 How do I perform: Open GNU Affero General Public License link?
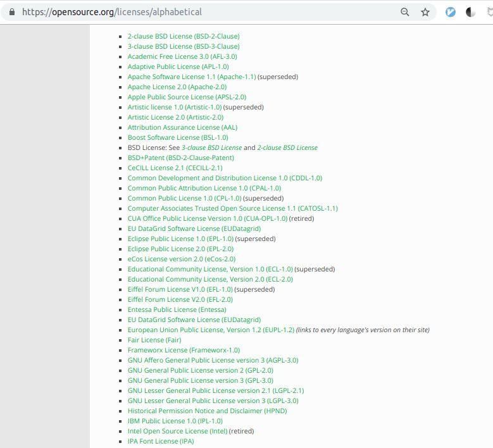coord(213,360)
